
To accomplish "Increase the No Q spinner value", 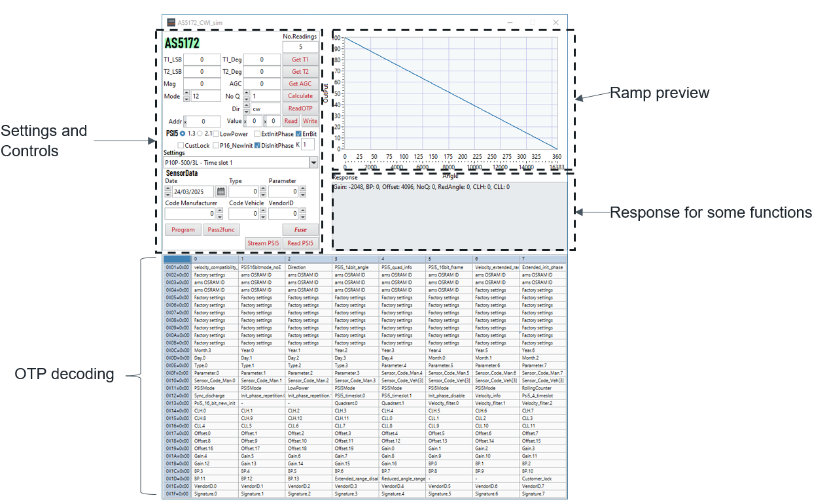I will tap(247, 93).
